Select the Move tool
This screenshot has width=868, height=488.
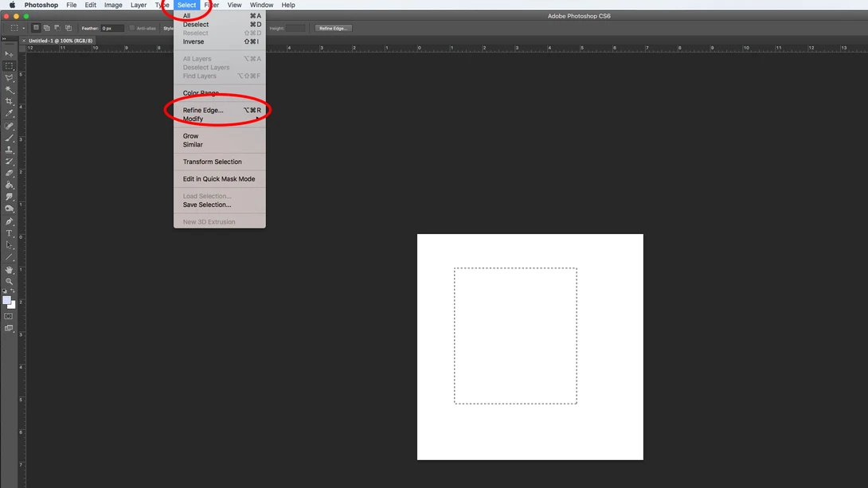(9, 53)
